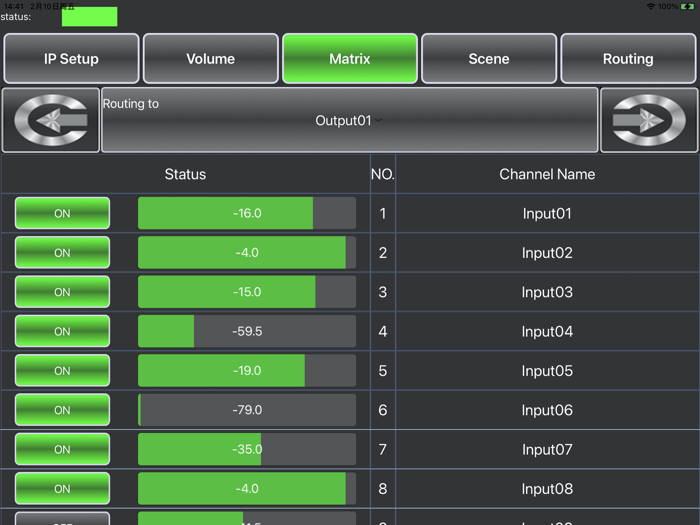
Task: Adjust the -35.0 level slider for Input07
Action: pyautogui.click(x=247, y=449)
